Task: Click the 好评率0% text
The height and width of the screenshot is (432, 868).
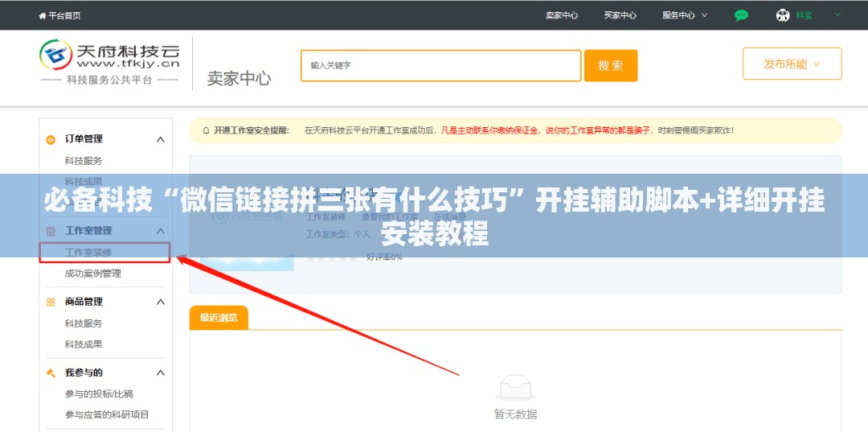Action: 385,257
